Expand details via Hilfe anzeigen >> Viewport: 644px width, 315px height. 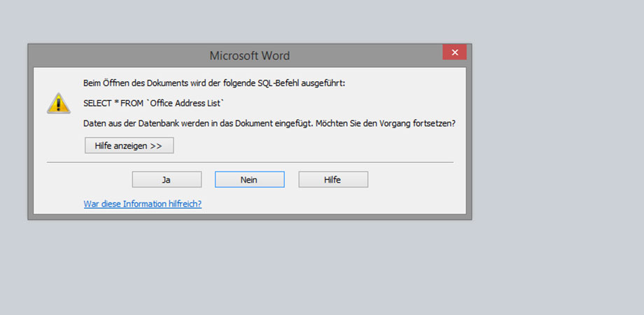click(128, 146)
